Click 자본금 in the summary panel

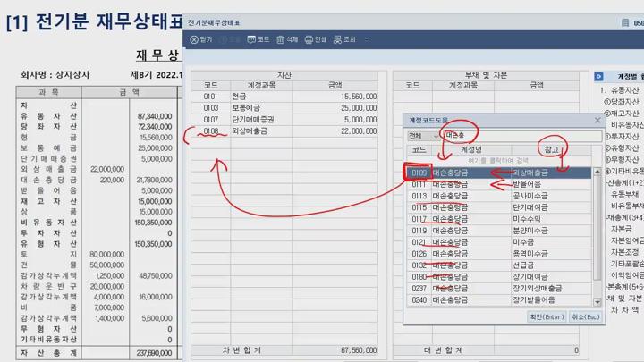click(x=621, y=229)
